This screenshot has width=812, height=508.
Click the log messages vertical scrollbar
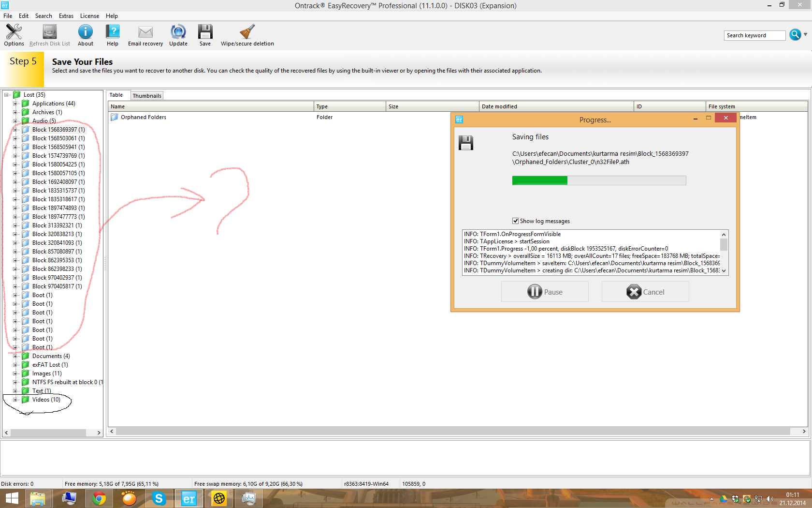[x=724, y=253]
